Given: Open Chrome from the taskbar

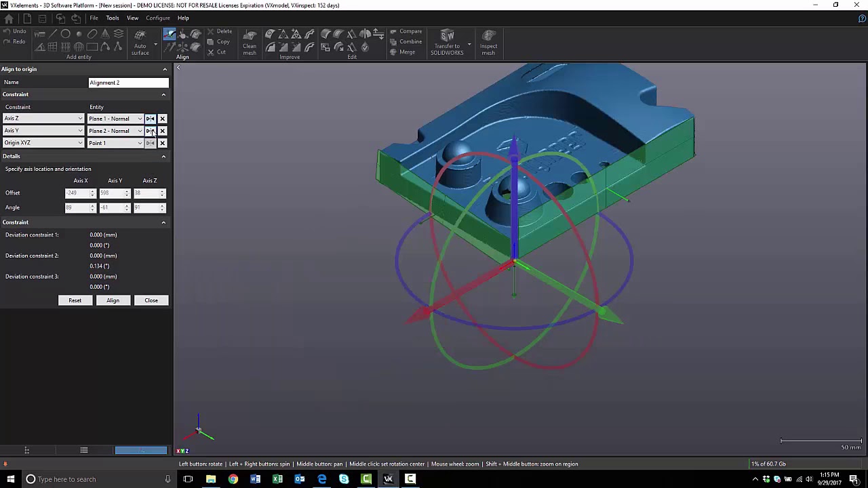Looking at the screenshot, I should pos(233,479).
